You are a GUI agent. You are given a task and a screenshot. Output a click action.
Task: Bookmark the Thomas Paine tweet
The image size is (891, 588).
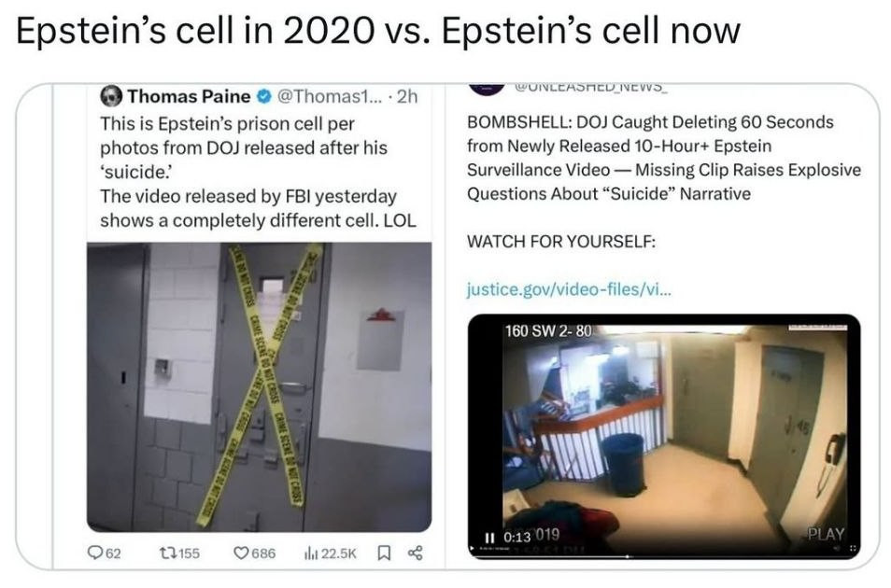click(x=381, y=553)
